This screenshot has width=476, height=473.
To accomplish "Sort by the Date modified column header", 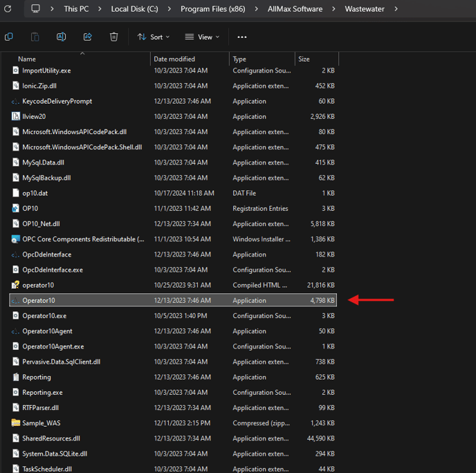I will click(x=174, y=59).
